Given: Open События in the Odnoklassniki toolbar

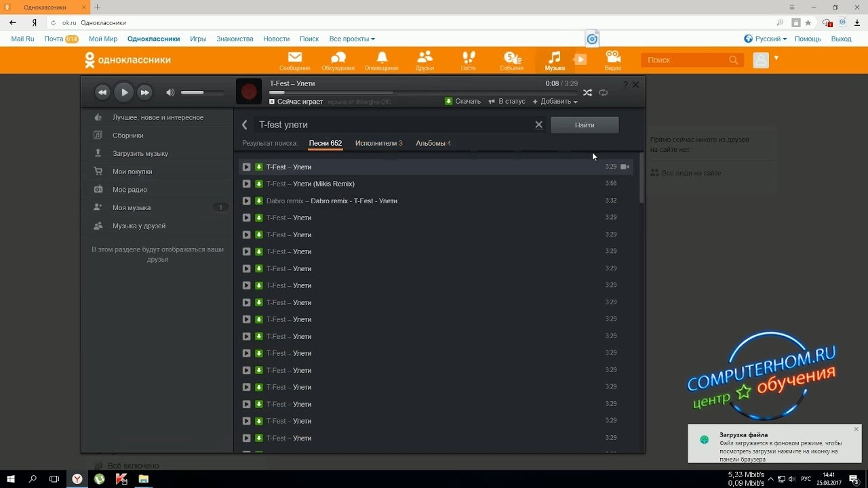Looking at the screenshot, I should 512,60.
